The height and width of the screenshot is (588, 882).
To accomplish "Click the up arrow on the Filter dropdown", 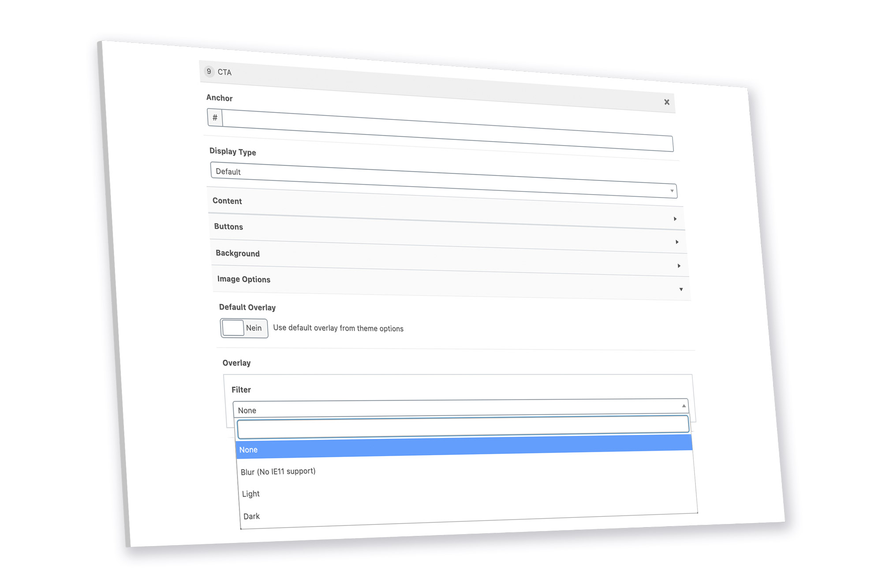I will (683, 405).
